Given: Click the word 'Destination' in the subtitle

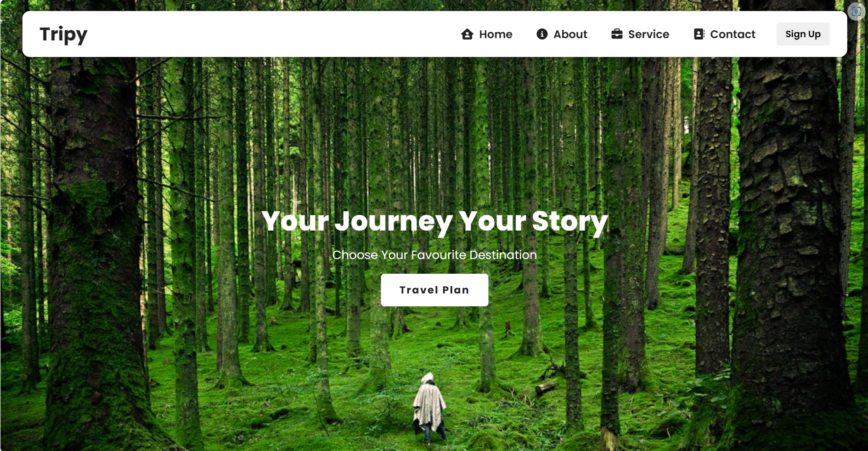Looking at the screenshot, I should pos(503,255).
